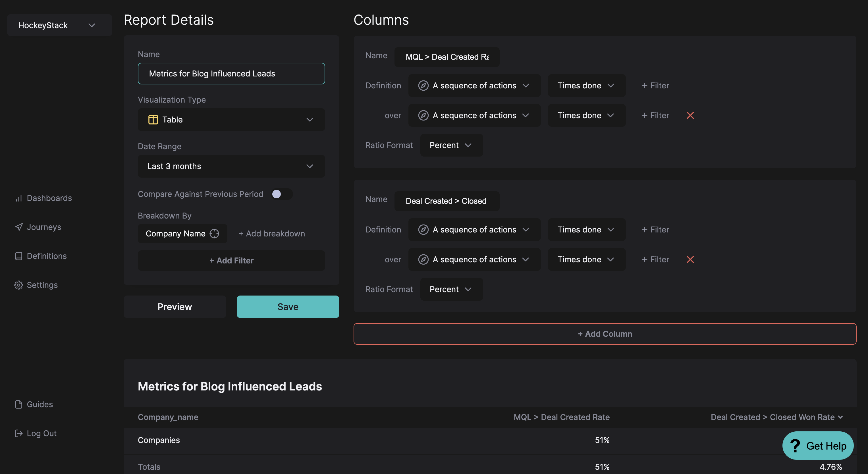Click the Company_name table header
868x474 pixels.
tap(168, 417)
